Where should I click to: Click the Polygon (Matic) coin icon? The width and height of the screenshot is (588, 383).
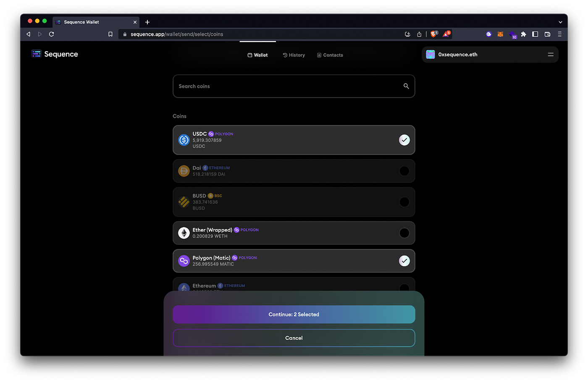click(184, 261)
